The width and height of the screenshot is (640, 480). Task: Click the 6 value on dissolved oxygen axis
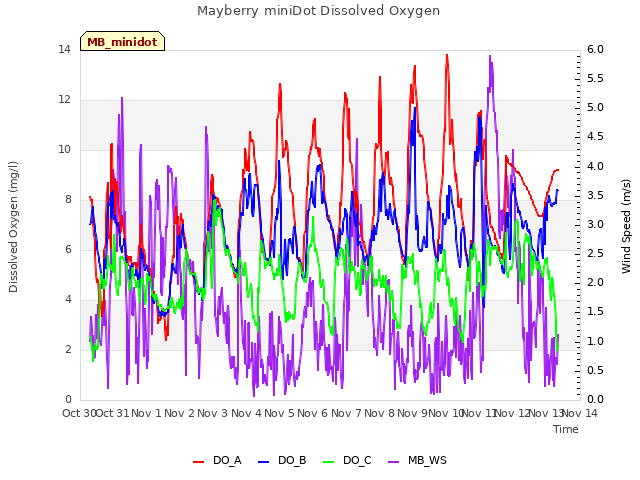[x=68, y=250]
